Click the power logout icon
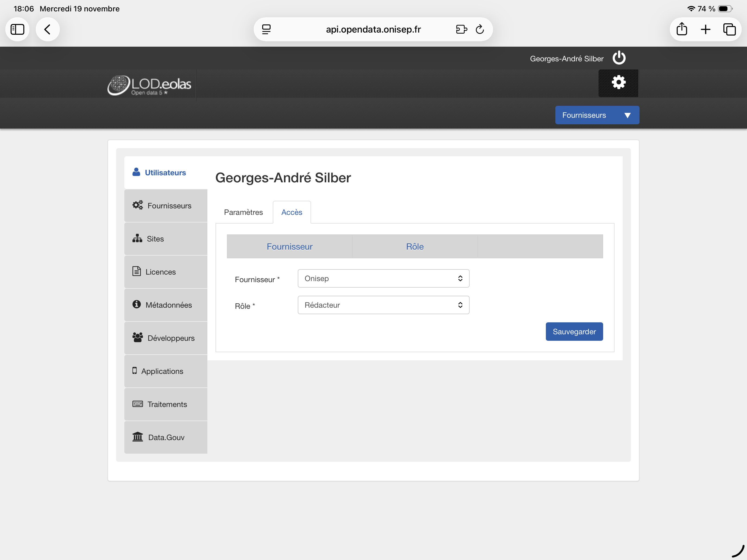Image resolution: width=747 pixels, height=560 pixels. [x=619, y=58]
